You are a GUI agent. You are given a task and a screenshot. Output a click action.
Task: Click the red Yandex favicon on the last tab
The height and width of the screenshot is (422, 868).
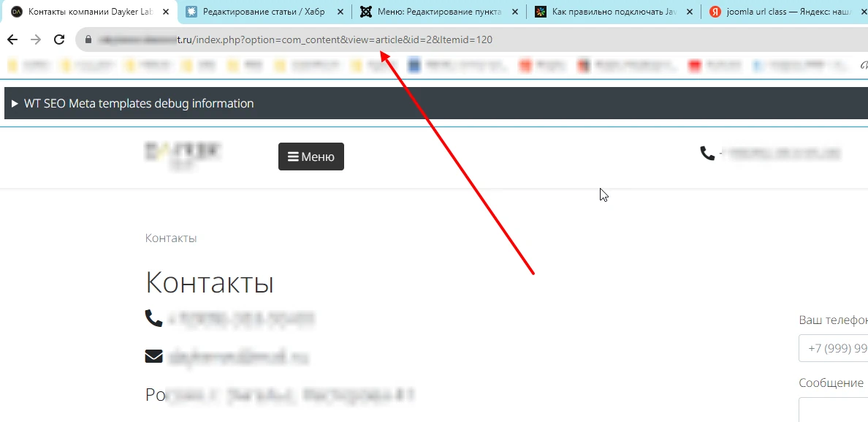pos(714,12)
